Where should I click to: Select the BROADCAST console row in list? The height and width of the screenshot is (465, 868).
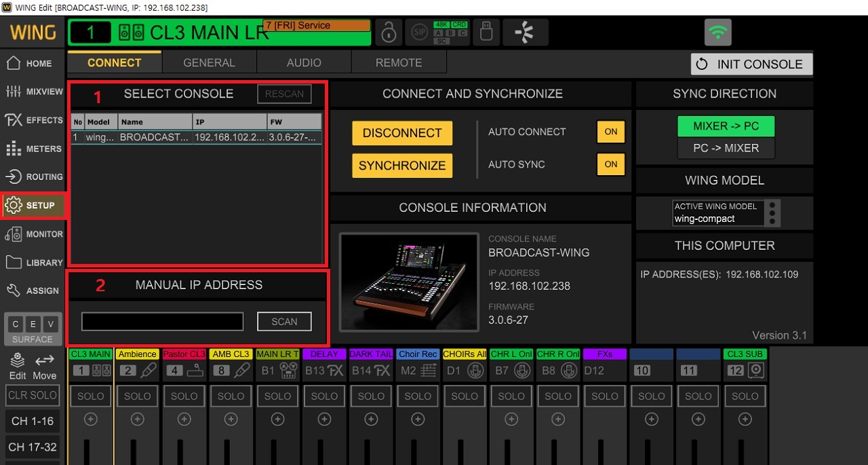pyautogui.click(x=197, y=137)
